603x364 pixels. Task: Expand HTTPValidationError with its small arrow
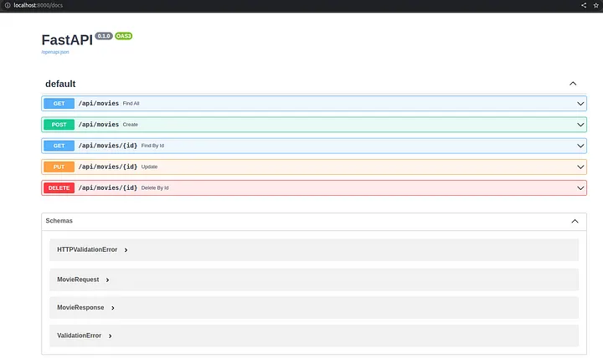126,250
